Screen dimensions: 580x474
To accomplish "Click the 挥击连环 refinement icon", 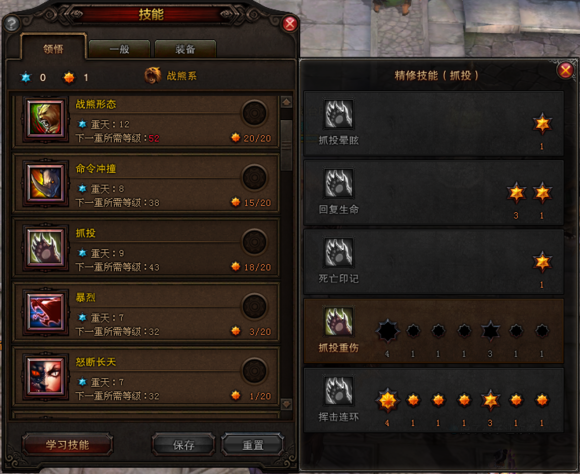I will click(338, 390).
